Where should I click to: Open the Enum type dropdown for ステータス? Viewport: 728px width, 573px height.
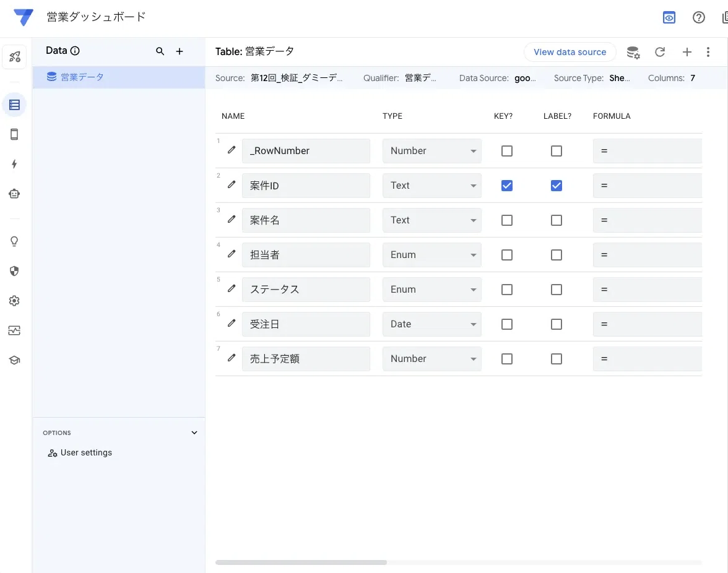click(x=432, y=290)
